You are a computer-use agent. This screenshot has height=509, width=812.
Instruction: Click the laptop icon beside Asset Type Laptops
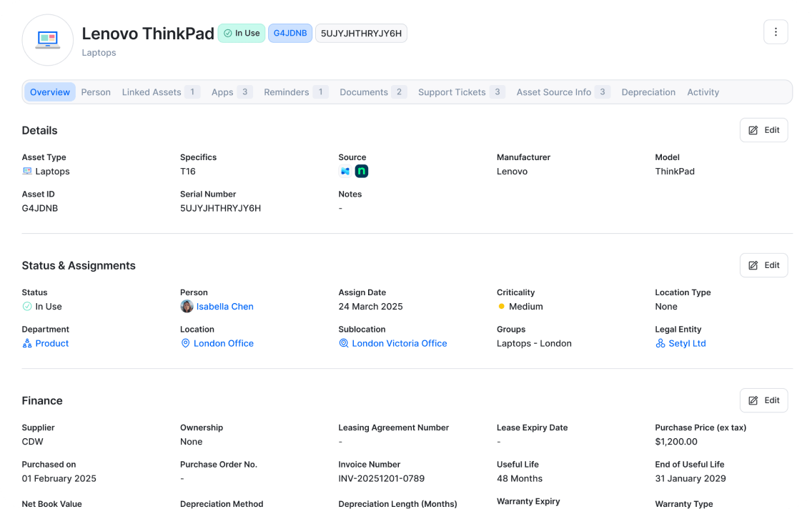point(27,172)
